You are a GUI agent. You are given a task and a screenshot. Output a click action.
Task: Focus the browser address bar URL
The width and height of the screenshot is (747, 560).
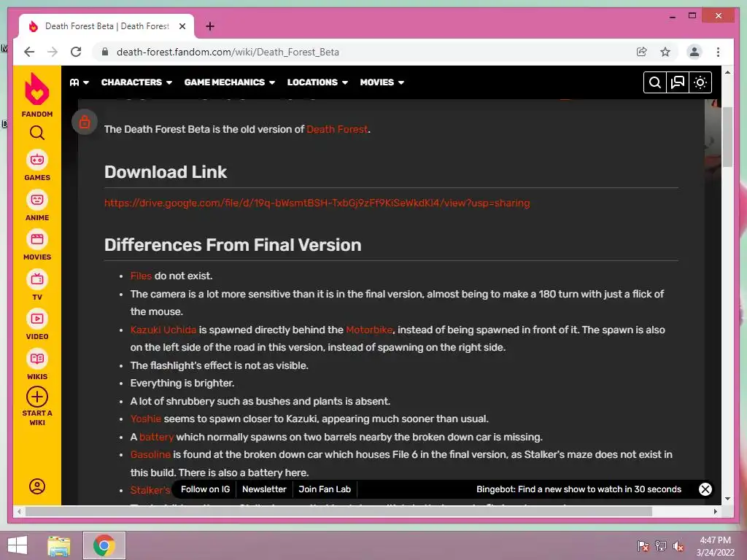coord(228,52)
